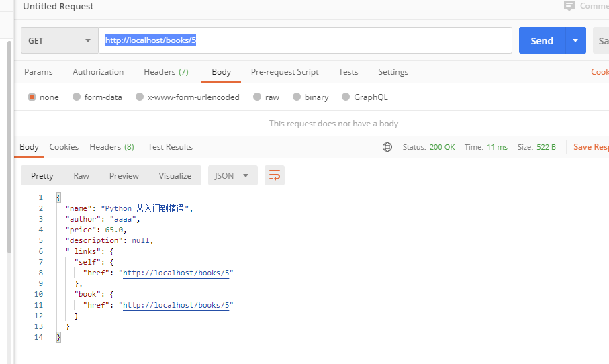
Task: Click the "_links" key on line 6
Action: (83, 251)
